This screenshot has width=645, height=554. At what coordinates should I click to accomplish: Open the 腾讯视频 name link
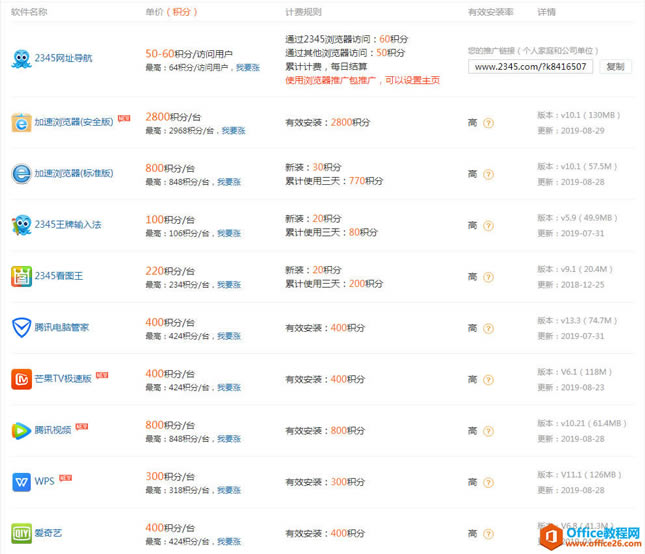pyautogui.click(x=53, y=430)
